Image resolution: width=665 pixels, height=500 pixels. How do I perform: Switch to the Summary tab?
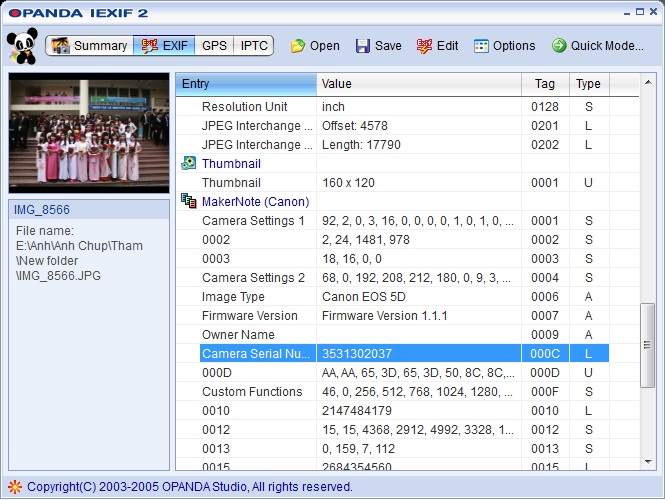point(89,45)
